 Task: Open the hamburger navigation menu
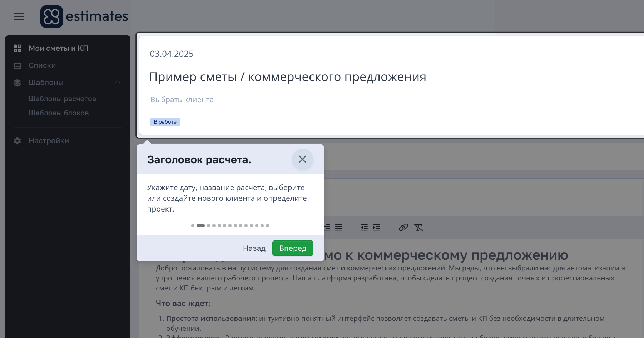pyautogui.click(x=19, y=16)
